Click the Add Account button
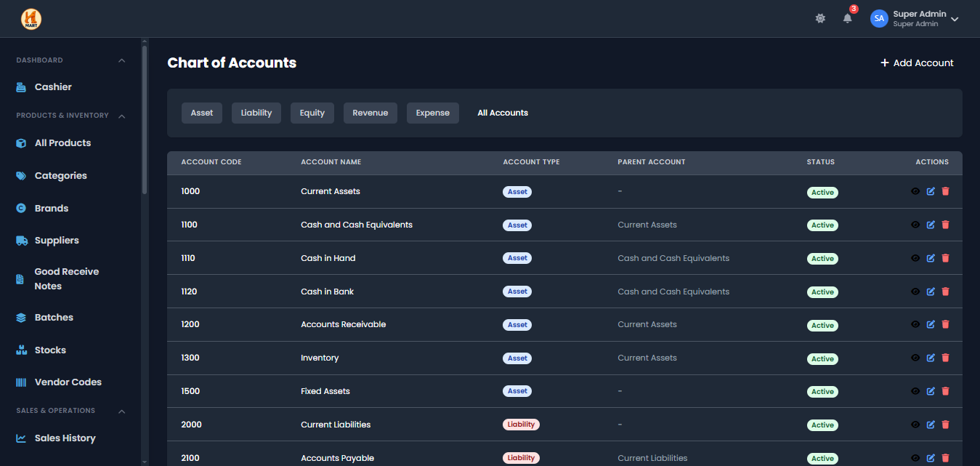 coord(917,63)
